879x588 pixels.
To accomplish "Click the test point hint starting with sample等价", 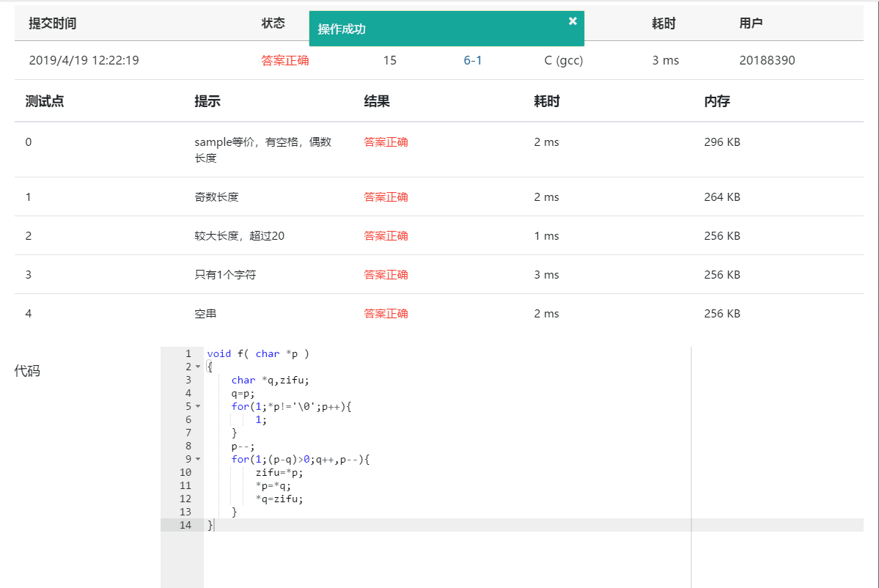I will [x=263, y=150].
